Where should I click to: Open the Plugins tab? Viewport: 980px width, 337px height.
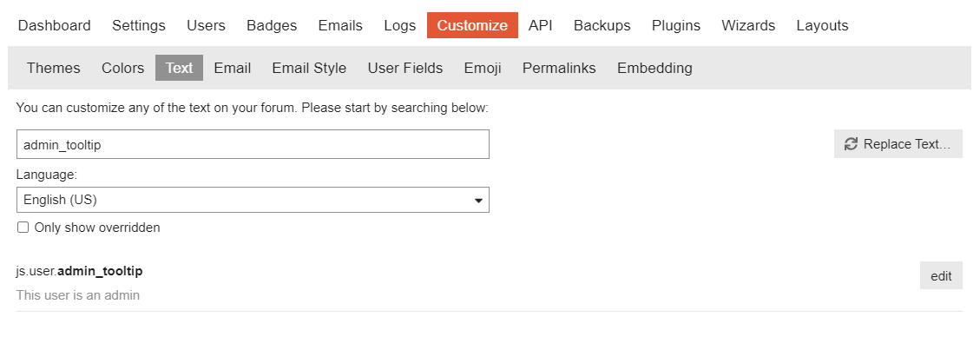[x=675, y=26]
